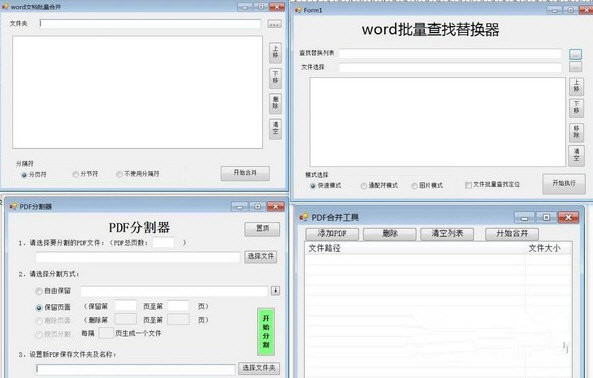Click 下移 button in Word merge window
The image size is (593, 378).
point(275,78)
